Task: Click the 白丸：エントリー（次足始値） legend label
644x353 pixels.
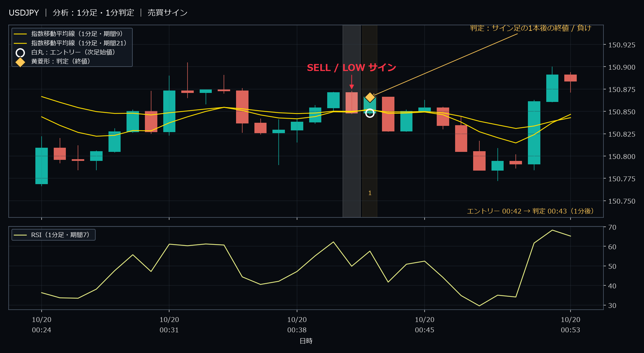Action: click(73, 52)
